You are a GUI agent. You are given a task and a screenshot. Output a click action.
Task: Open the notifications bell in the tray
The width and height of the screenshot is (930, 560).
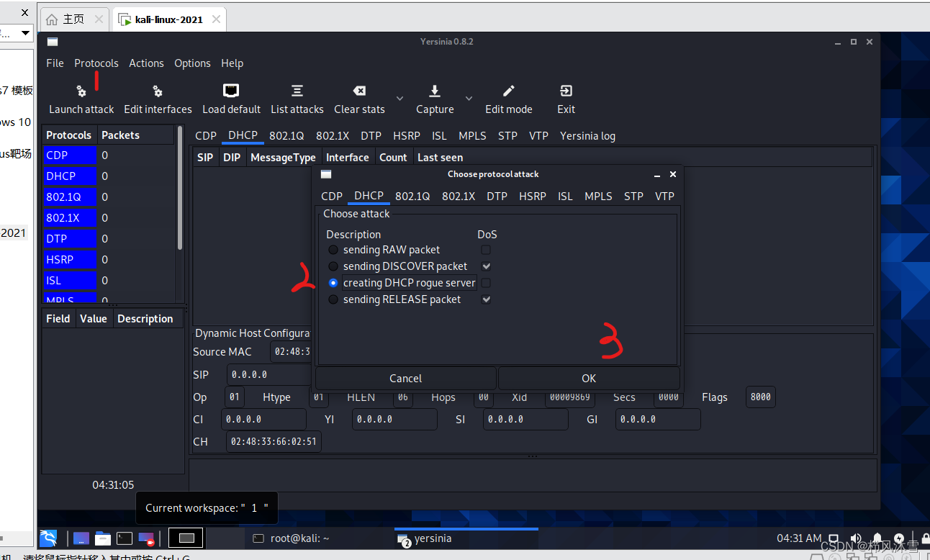tap(877, 538)
